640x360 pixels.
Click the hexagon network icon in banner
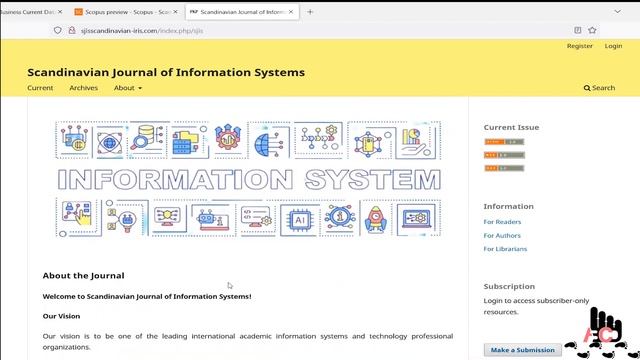pyautogui.click(x=368, y=144)
